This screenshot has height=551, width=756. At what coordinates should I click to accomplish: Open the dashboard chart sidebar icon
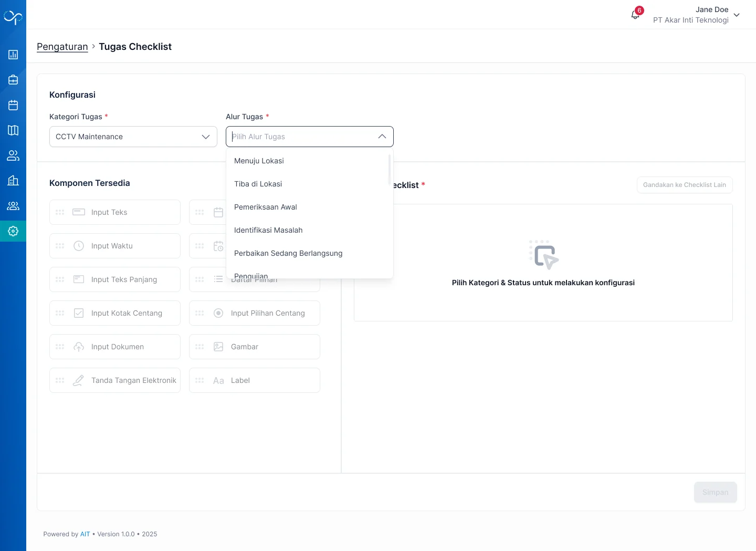point(13,55)
